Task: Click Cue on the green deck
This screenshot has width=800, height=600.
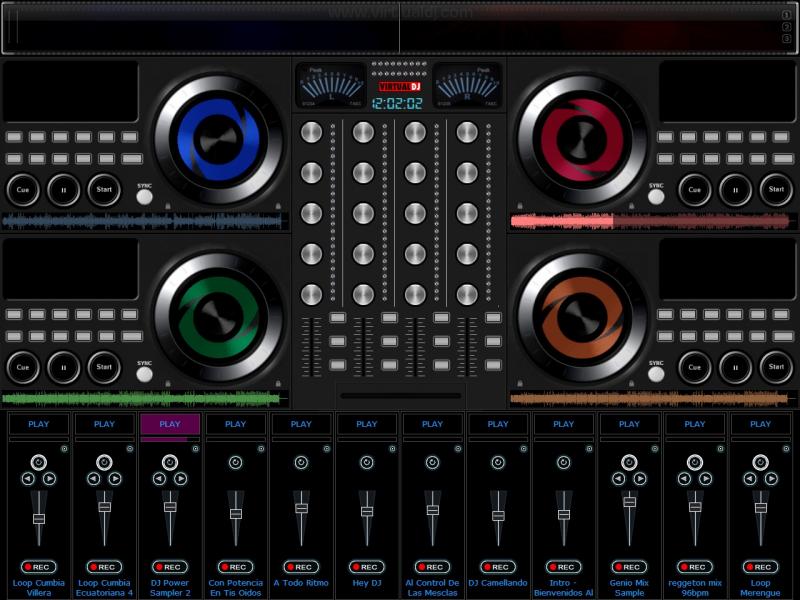Action: 23,367
